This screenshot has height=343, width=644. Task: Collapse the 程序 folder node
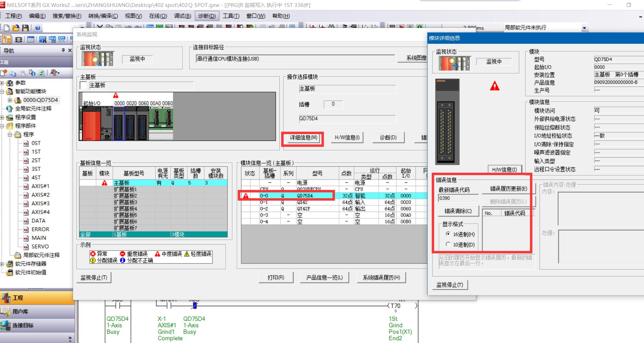pos(10,134)
